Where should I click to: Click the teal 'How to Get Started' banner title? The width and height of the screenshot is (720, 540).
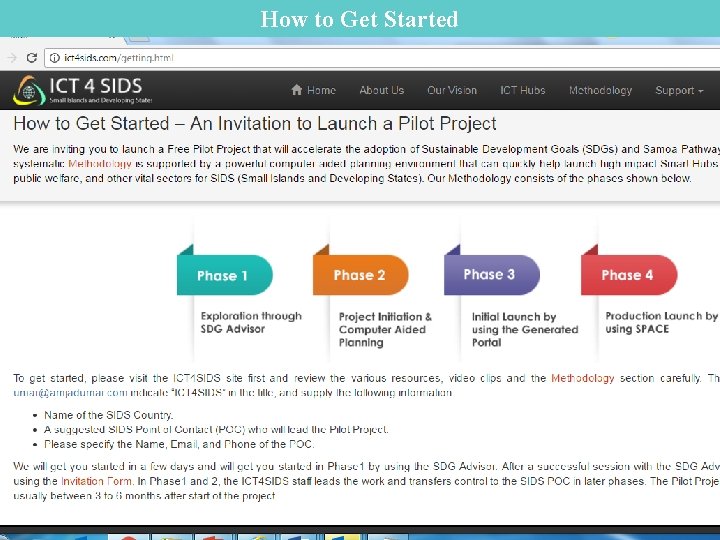pos(360,19)
